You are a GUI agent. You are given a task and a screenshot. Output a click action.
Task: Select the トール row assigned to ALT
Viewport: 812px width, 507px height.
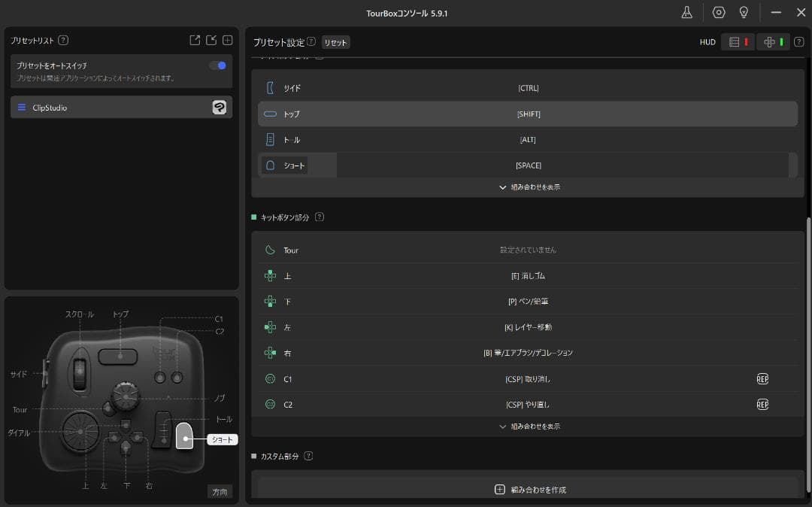click(528, 140)
